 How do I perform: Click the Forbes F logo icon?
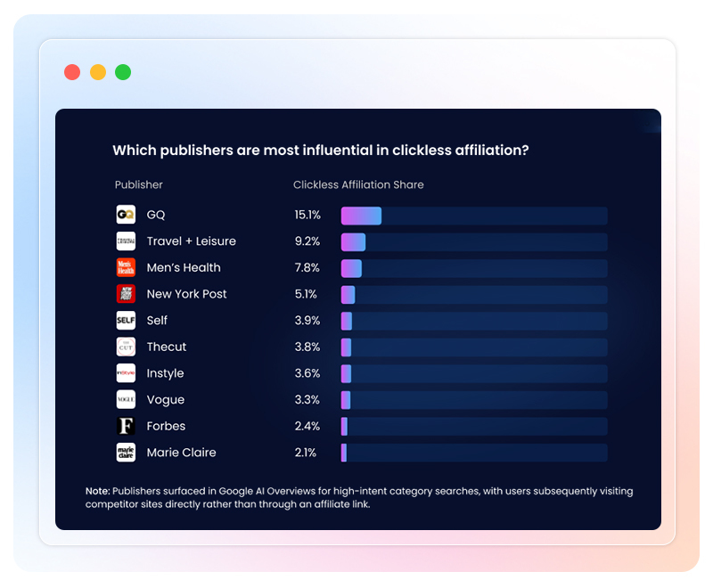[x=126, y=426]
